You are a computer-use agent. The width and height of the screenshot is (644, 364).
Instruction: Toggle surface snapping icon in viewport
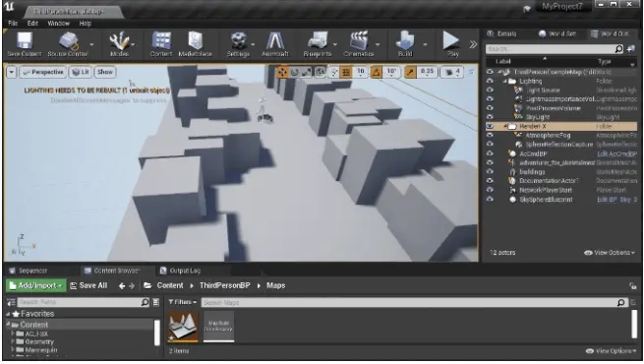point(334,72)
